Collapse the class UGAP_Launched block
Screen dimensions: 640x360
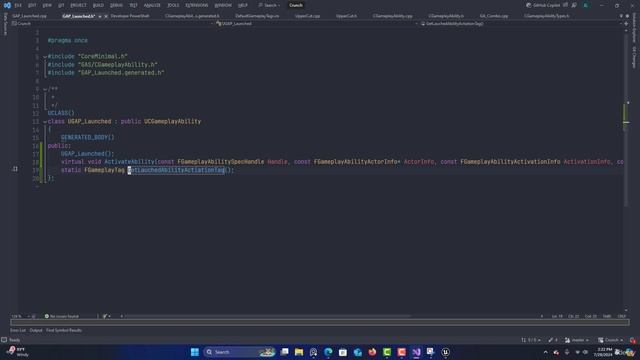[45, 122]
